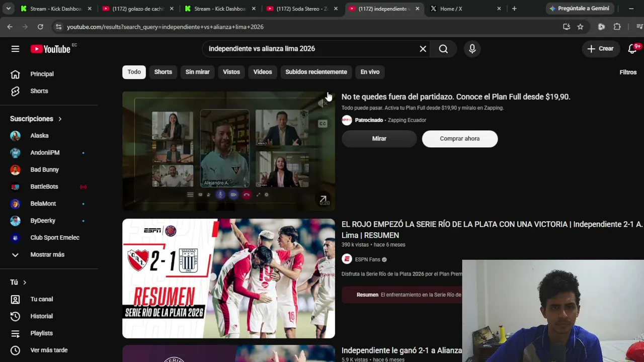Open the EL ROJO EMPEZÓ LA SERIE video title
The width and height of the screenshot is (644, 362).
pos(492,230)
